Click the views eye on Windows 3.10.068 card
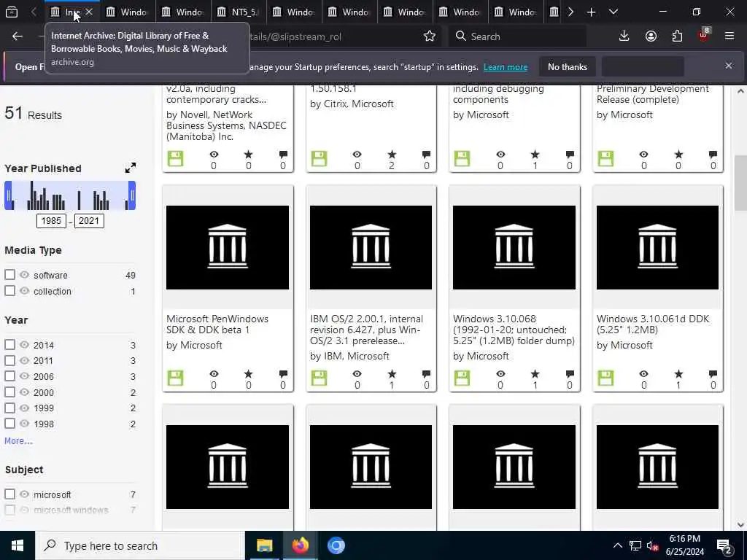This screenshot has height=560, width=747. 500,374
